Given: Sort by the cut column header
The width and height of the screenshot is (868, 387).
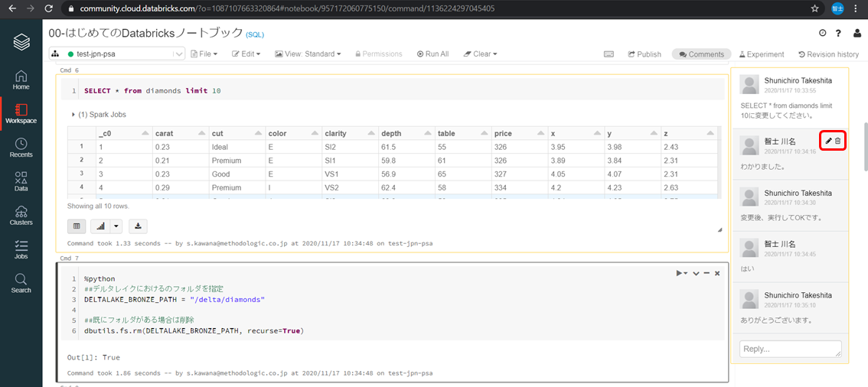Looking at the screenshot, I should point(237,133).
